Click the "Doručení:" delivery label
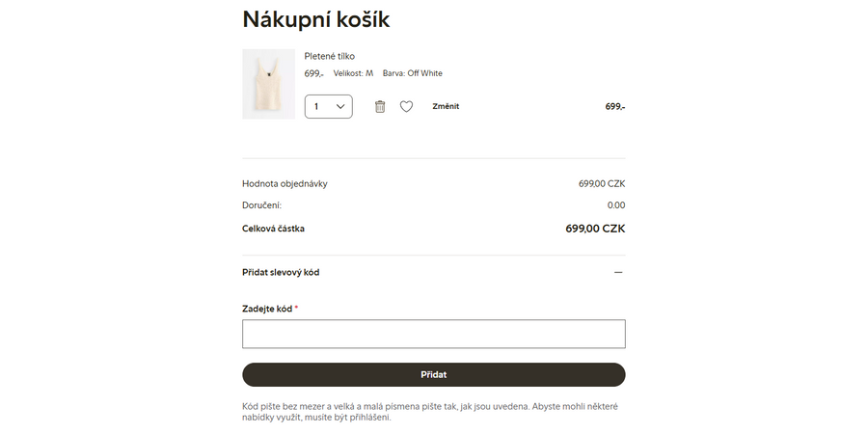Image resolution: width=868 pixels, height=434 pixels. coord(261,205)
